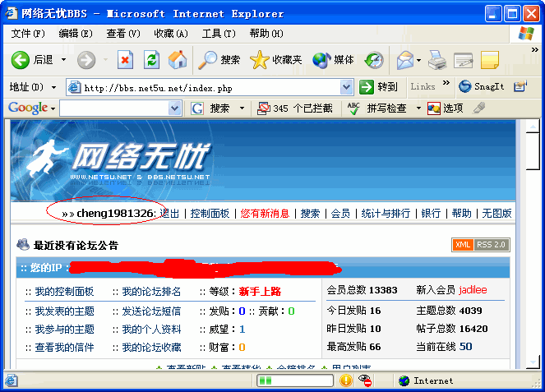Open Search pane with magnifier icon

pos(207,60)
